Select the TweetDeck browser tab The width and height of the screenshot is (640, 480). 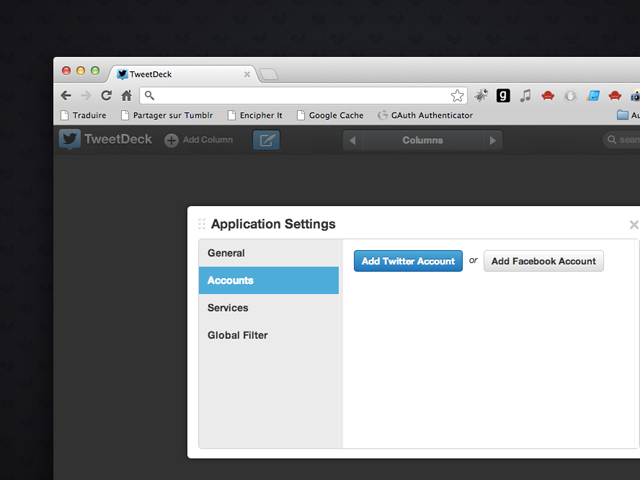184,74
